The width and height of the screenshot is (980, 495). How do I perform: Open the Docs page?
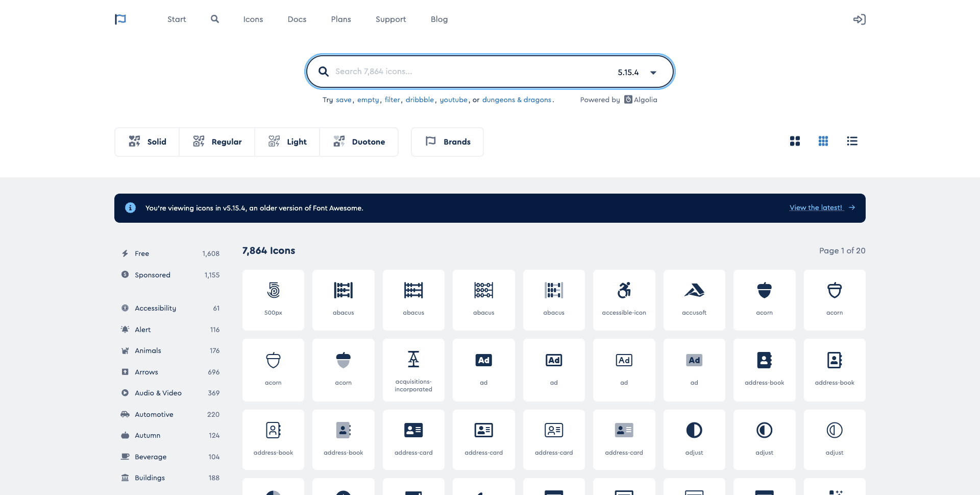click(x=297, y=19)
